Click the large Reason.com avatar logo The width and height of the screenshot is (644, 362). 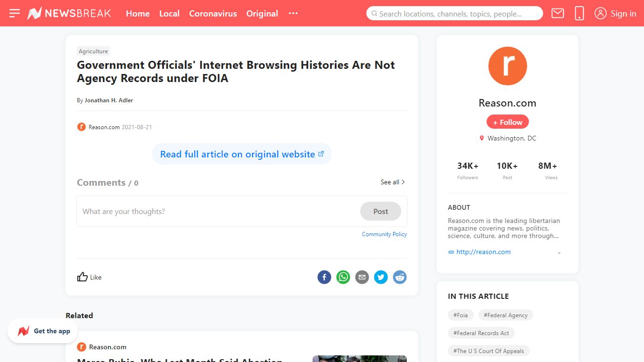[507, 66]
